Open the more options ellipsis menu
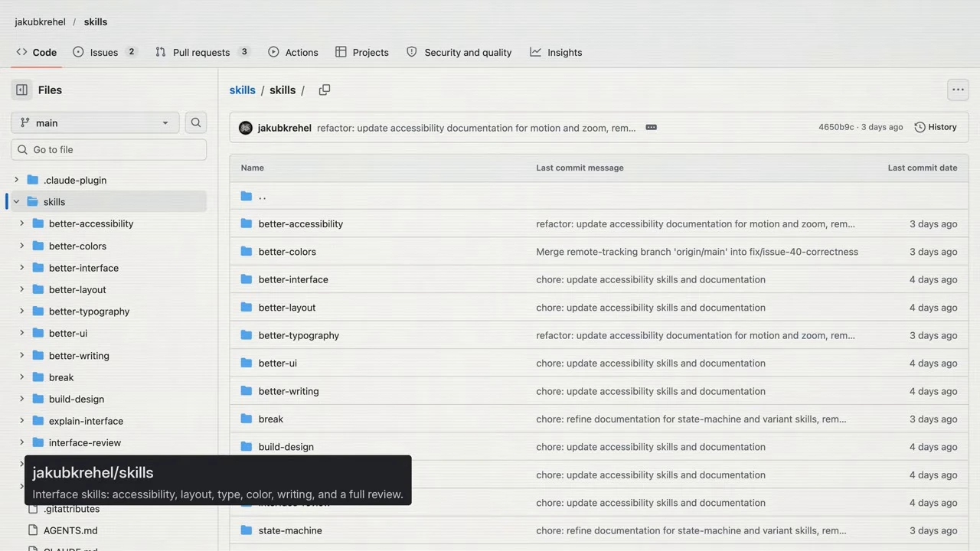Image resolution: width=980 pixels, height=551 pixels. pos(958,90)
